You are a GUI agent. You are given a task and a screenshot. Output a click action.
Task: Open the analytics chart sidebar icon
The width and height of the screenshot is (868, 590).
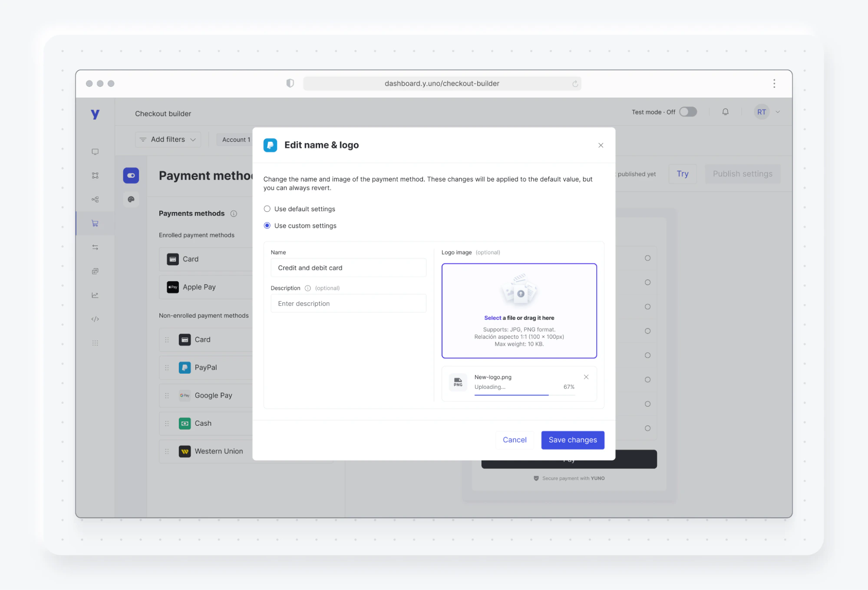click(95, 295)
